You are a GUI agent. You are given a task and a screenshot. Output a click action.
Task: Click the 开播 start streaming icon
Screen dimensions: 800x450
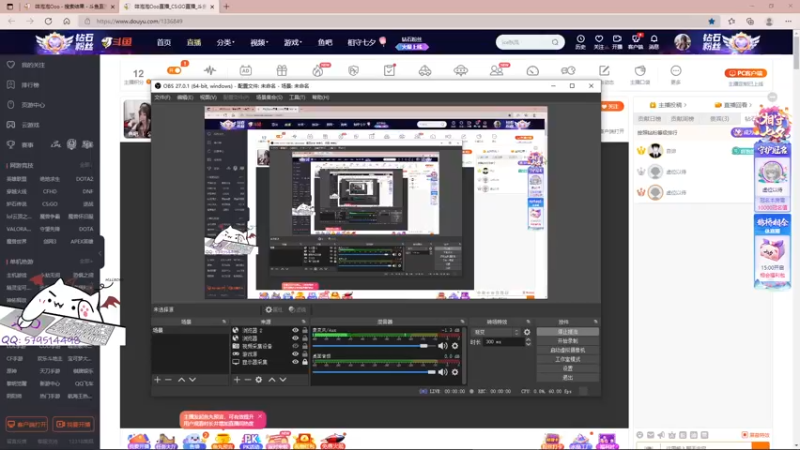point(617,39)
